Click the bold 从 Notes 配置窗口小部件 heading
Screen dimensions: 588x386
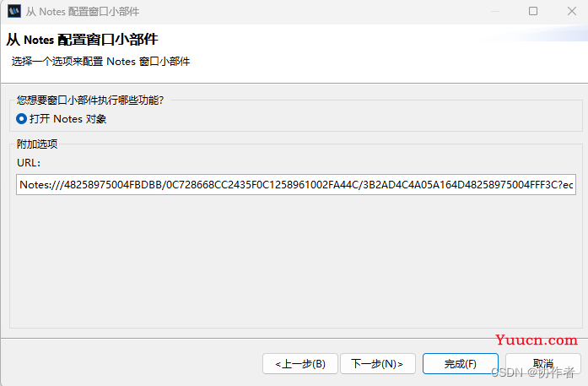82,40
